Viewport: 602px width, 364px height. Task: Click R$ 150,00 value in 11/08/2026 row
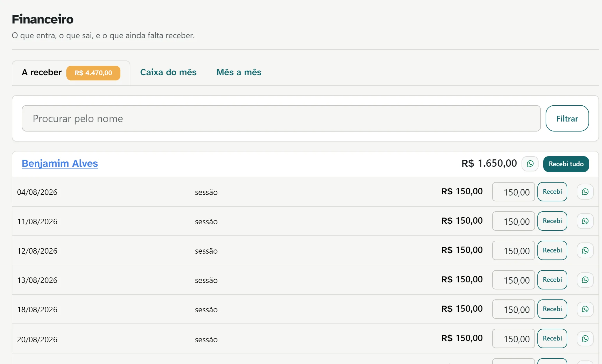pos(462,221)
